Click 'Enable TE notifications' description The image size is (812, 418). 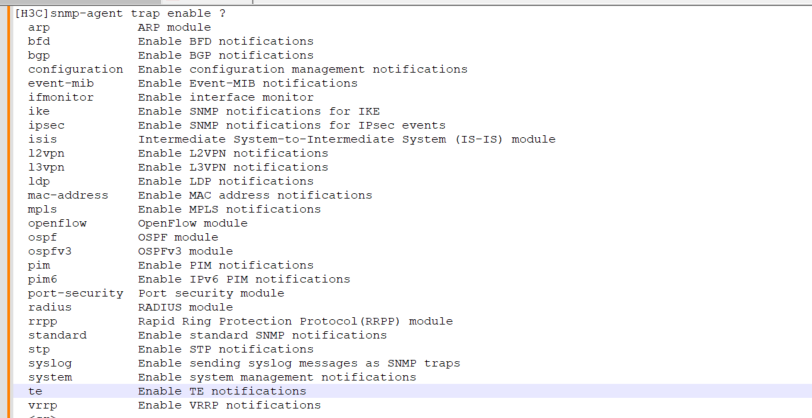pos(222,391)
